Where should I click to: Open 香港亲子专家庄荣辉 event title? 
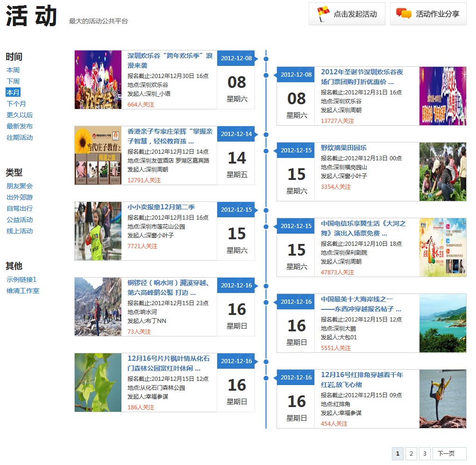(170, 136)
